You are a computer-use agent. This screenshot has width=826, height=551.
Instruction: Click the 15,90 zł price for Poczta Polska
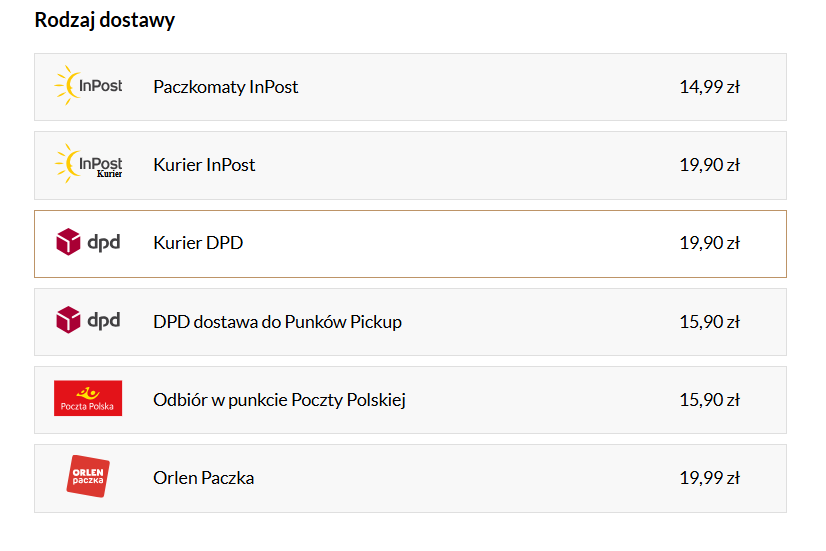click(x=710, y=400)
